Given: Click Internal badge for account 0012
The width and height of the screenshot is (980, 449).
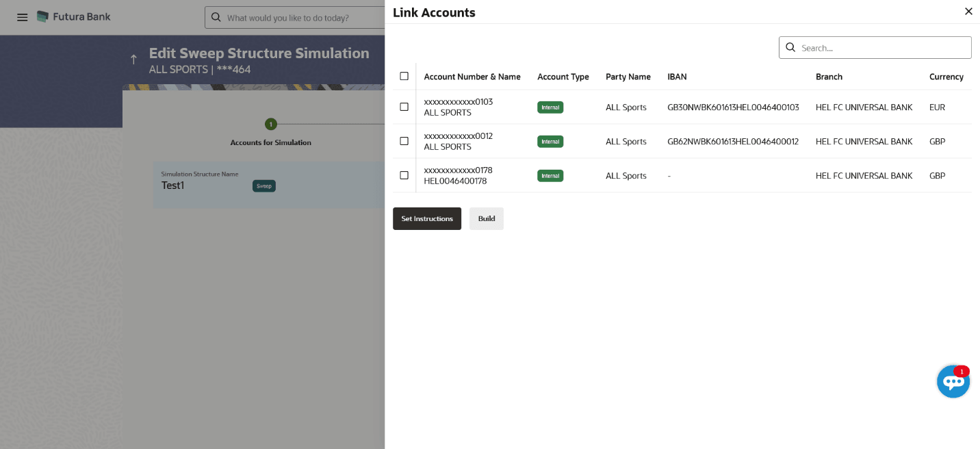Looking at the screenshot, I should 550,141.
